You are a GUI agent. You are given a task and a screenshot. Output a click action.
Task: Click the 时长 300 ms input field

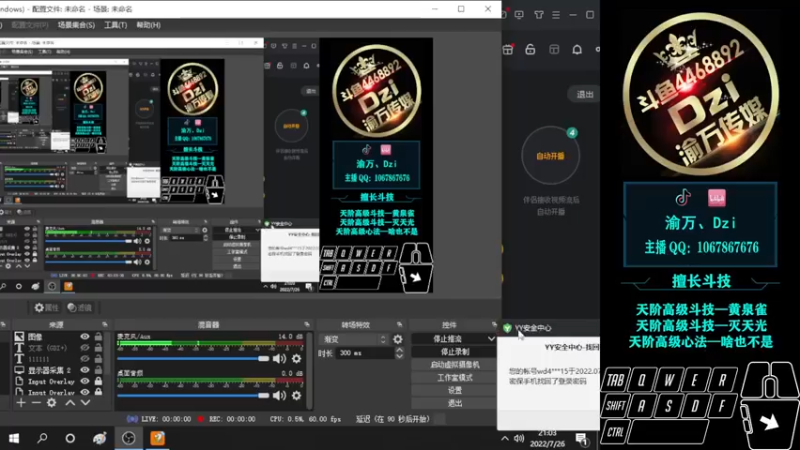tap(365, 353)
